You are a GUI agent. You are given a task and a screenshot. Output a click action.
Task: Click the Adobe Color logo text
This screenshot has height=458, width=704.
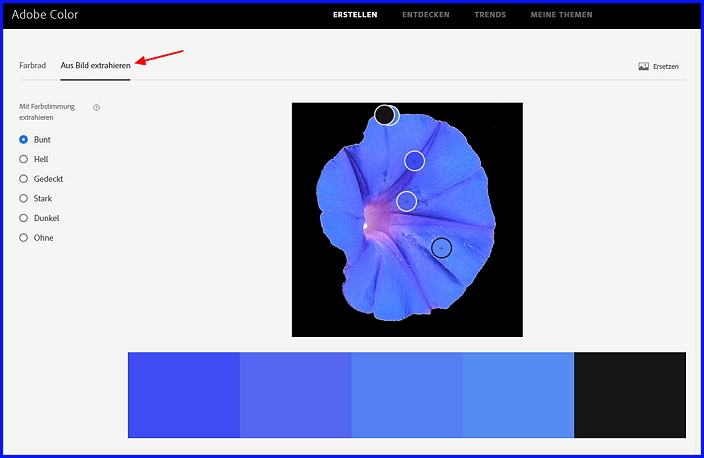pos(45,15)
